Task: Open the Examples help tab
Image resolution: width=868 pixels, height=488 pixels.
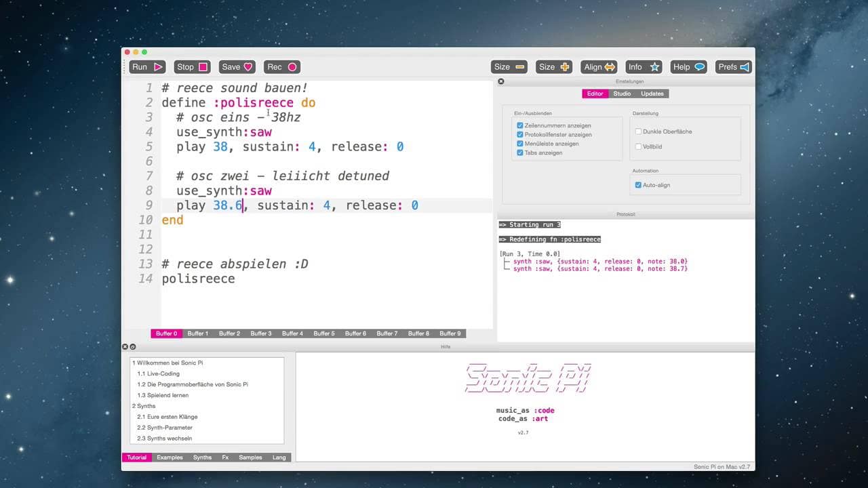Action: tap(170, 457)
